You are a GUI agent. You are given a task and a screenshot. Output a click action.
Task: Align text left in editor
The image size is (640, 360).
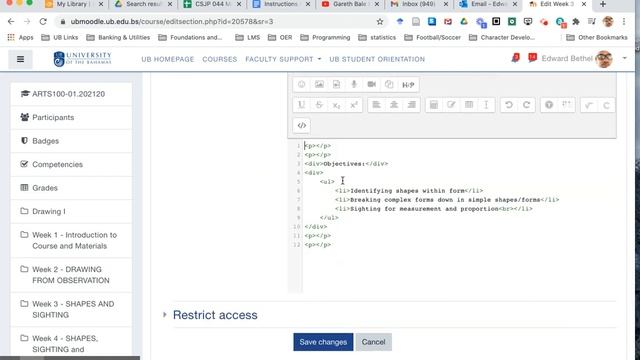tap(376, 105)
